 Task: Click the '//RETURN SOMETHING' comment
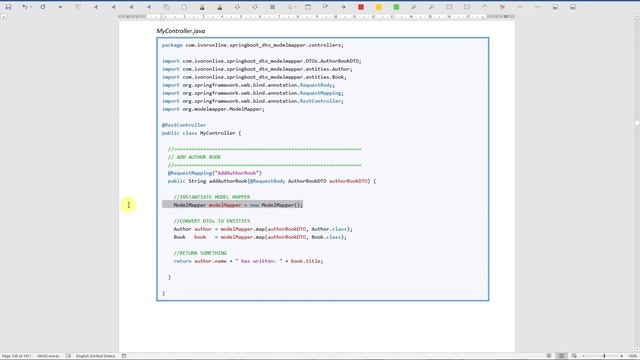[x=200, y=253]
